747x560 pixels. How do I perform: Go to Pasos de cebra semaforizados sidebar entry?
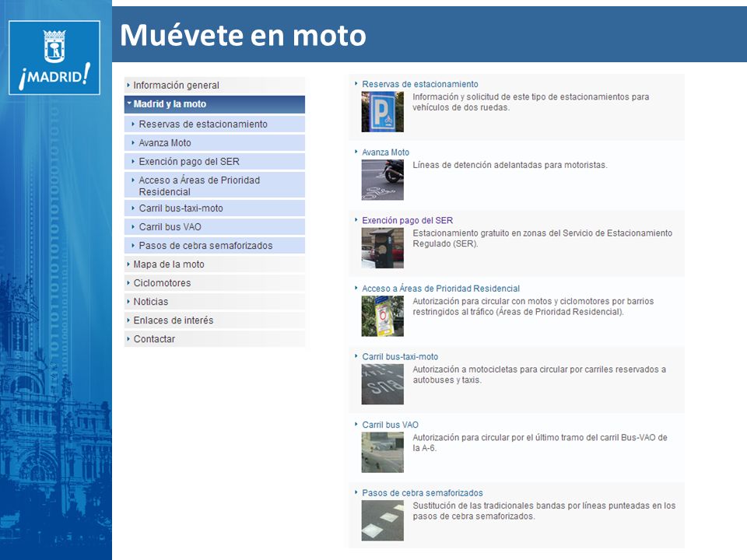coord(215,246)
